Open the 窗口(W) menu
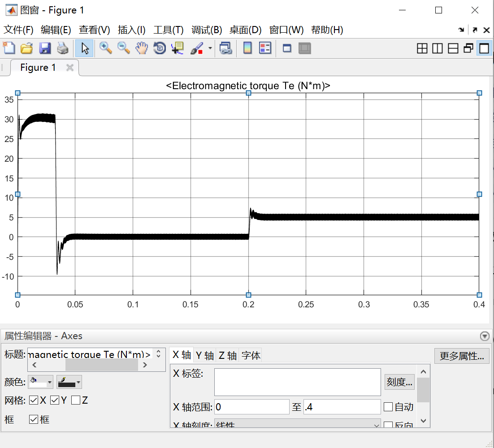The width and height of the screenshot is (494, 448). coord(286,30)
